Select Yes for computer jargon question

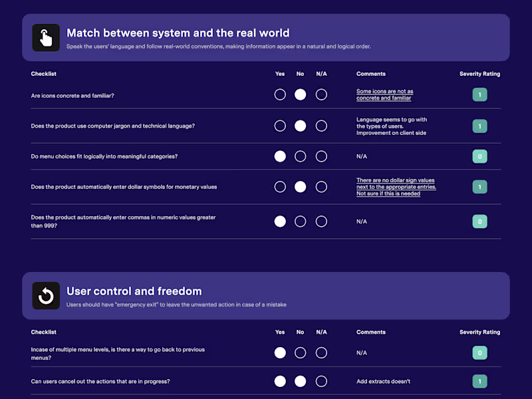[280, 126]
